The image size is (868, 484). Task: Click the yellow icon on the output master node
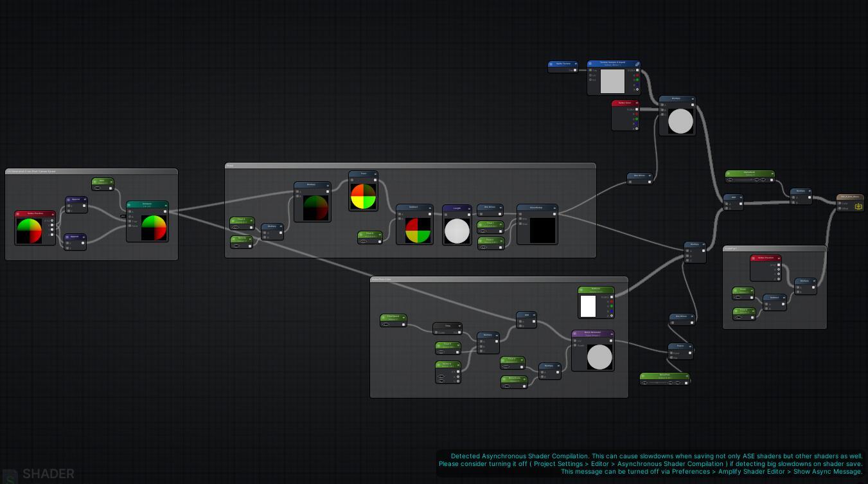coord(858,206)
